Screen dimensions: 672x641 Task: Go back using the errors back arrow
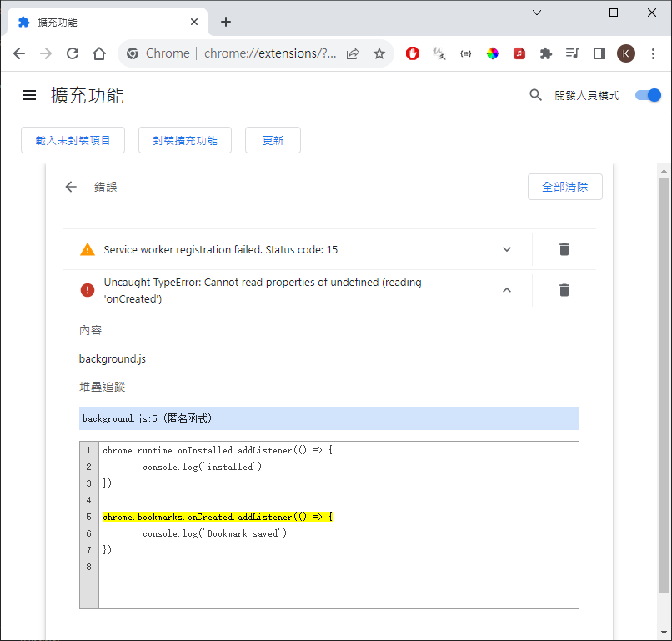71,187
